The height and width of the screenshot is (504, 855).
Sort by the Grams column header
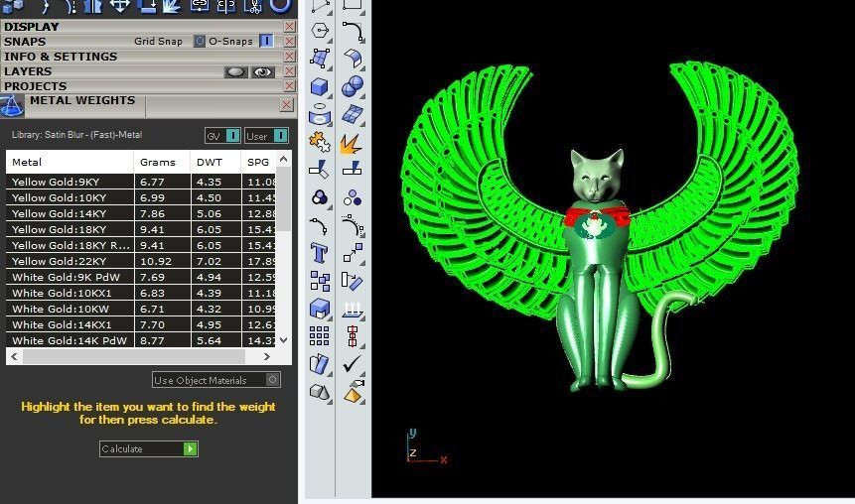click(163, 163)
